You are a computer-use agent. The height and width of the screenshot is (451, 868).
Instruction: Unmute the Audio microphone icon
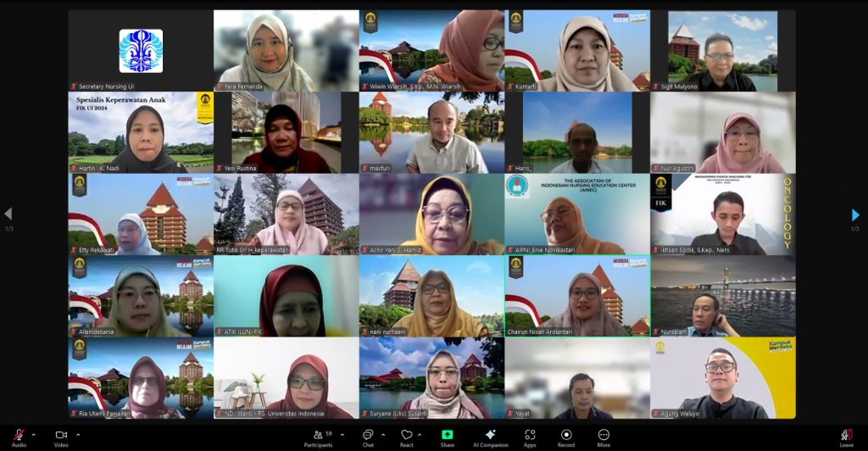(x=18, y=434)
